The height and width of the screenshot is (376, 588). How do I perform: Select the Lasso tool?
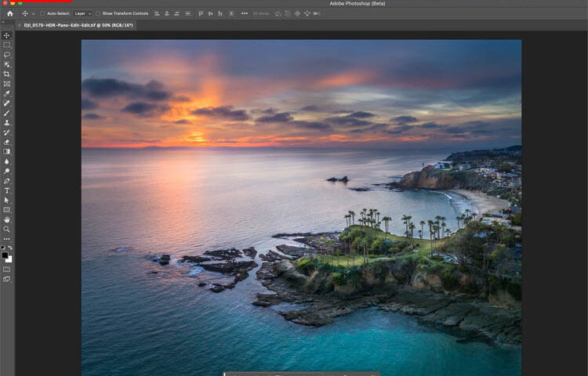click(7, 55)
